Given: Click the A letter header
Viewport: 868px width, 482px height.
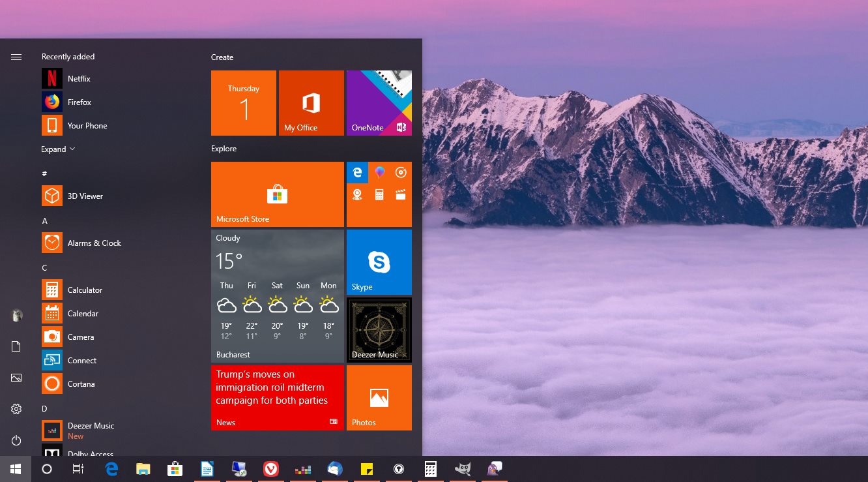Looking at the screenshot, I should coord(45,220).
